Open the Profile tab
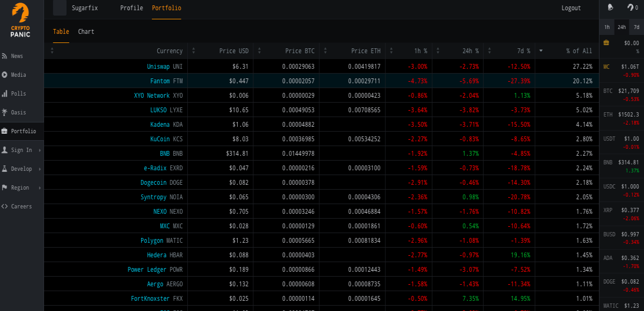 [131, 8]
